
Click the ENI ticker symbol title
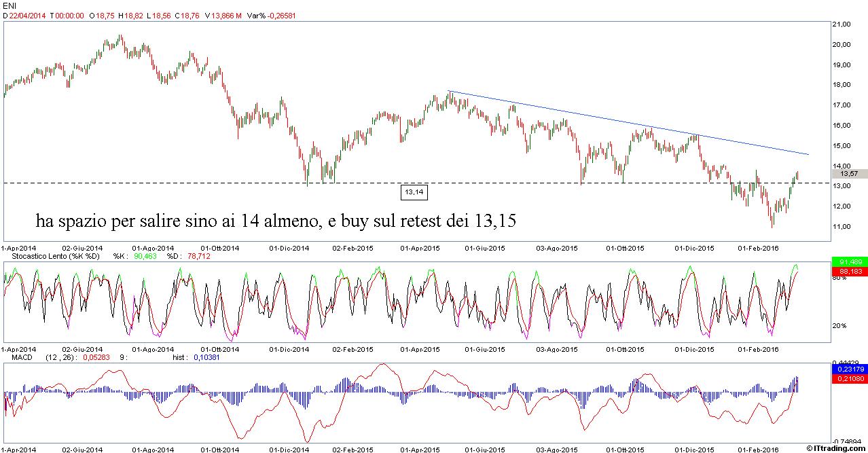tap(9, 6)
